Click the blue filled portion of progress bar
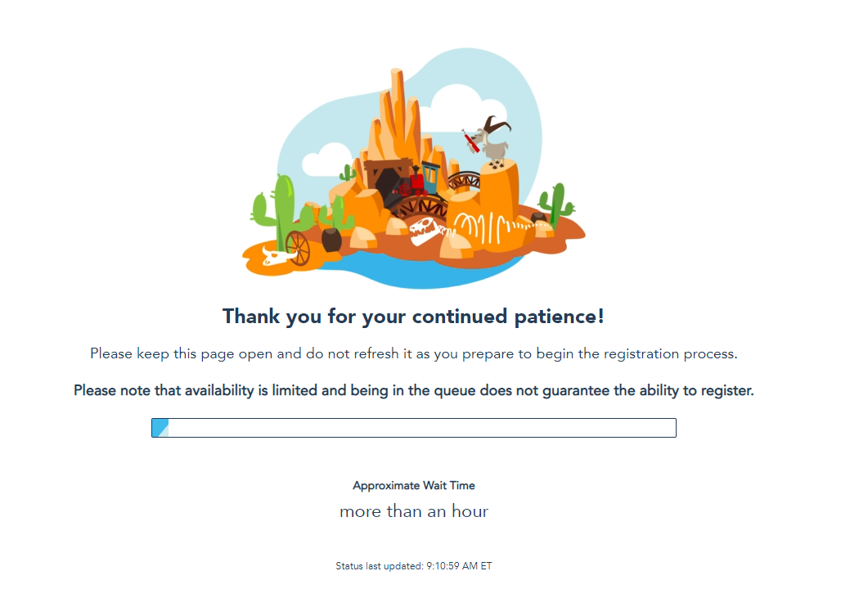 [x=160, y=428]
